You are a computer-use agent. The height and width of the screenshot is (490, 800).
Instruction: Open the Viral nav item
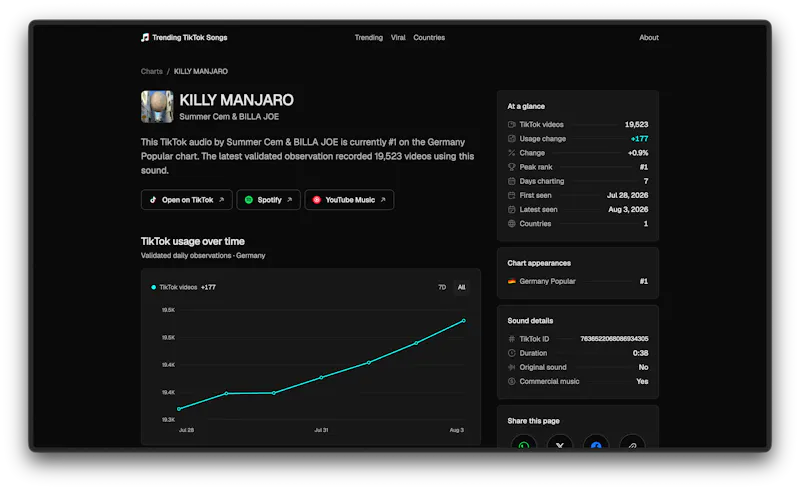(x=398, y=37)
